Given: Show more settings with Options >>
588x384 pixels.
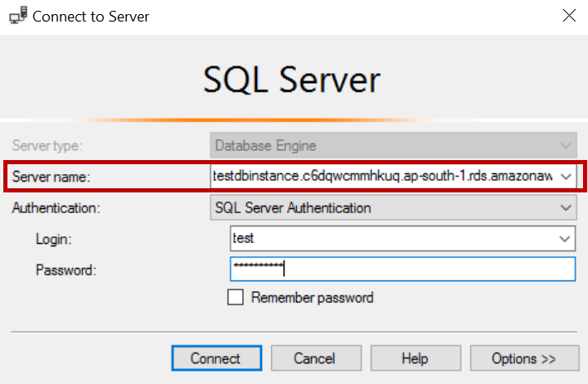Looking at the screenshot, I should click(x=524, y=358).
